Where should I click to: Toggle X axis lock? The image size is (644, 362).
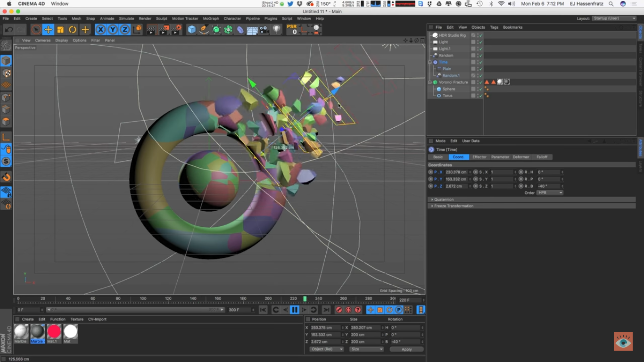[x=100, y=30]
